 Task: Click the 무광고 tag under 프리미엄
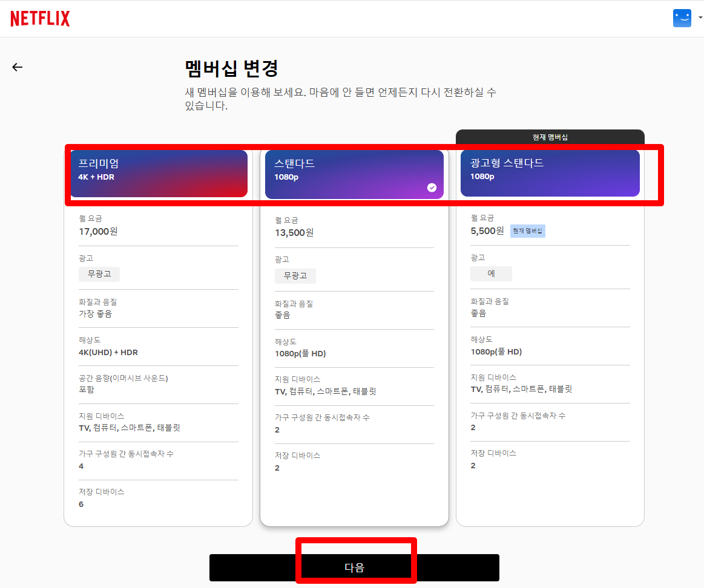point(99,274)
